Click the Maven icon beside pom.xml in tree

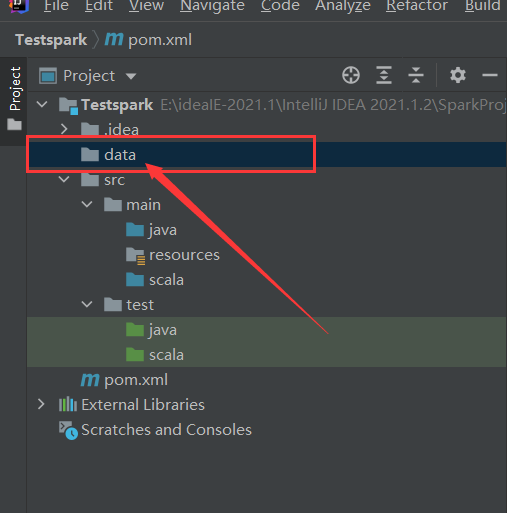coord(90,380)
